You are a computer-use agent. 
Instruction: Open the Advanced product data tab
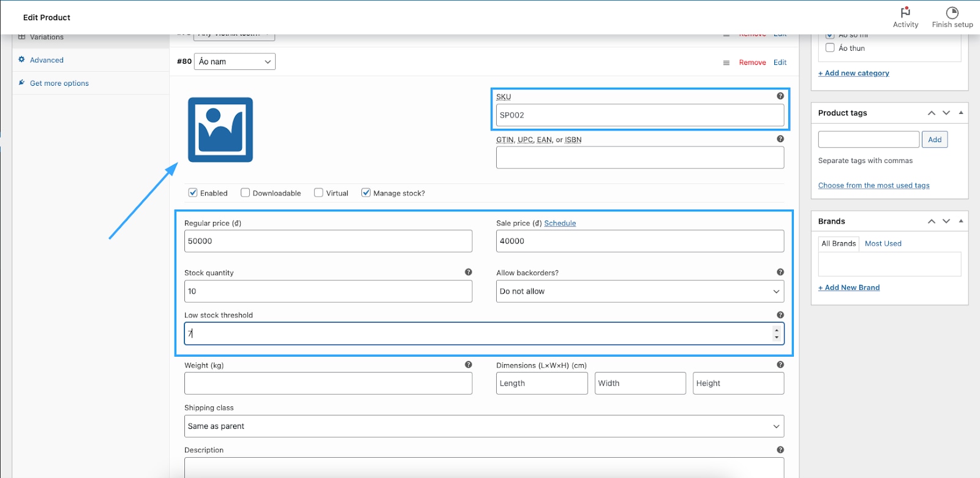tap(47, 60)
